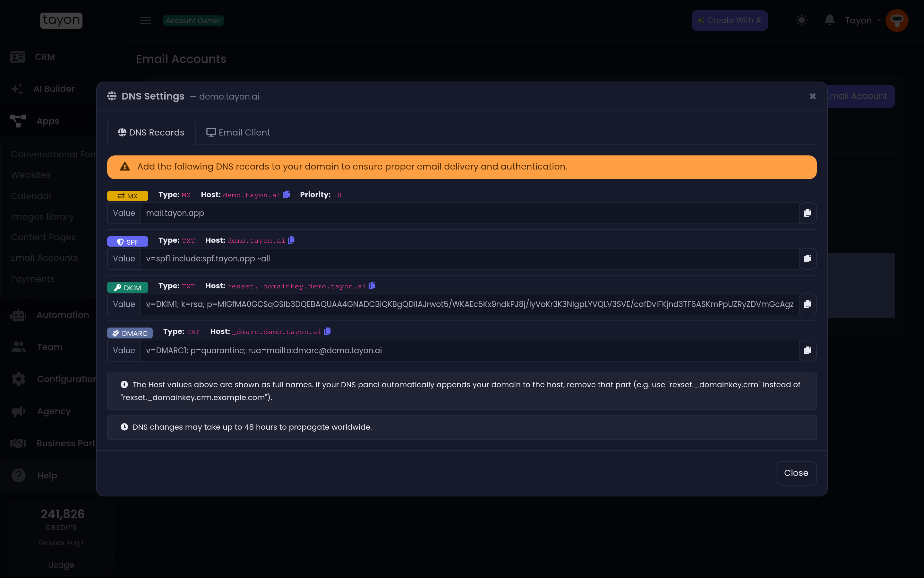This screenshot has width=924, height=578.
Task: Click the 241,826 credits counter
Action: 63,514
